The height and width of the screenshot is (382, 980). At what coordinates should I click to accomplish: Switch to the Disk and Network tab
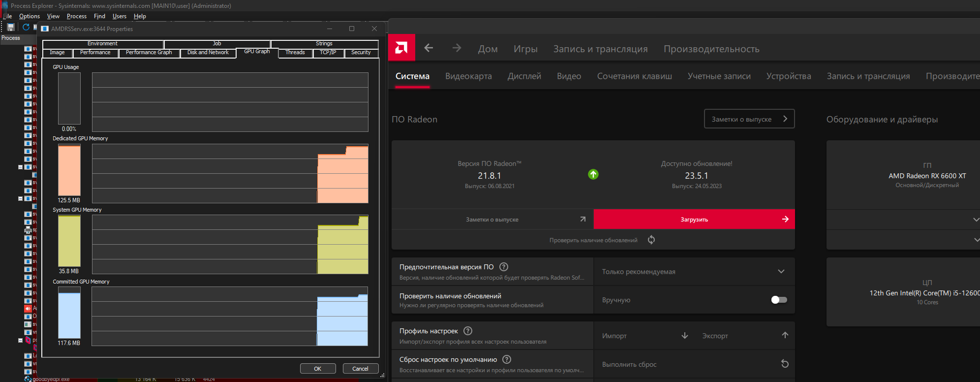(x=208, y=53)
